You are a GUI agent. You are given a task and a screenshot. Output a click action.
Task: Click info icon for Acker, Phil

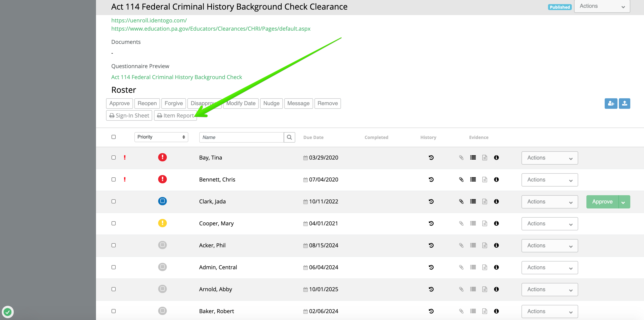point(496,245)
